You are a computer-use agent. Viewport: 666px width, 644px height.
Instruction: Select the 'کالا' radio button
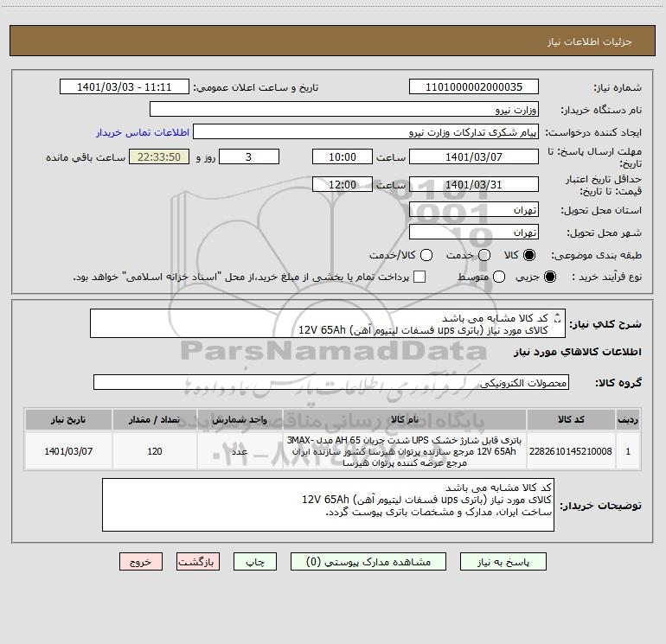click(x=529, y=255)
